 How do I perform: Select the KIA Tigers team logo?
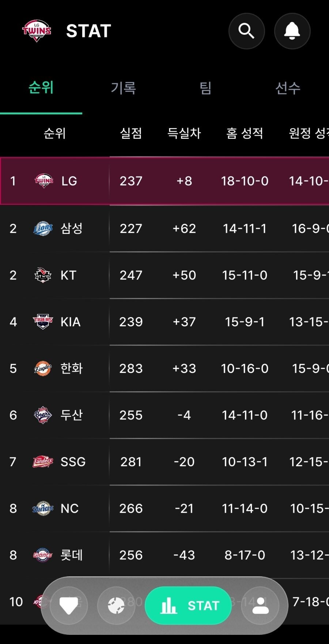pyautogui.click(x=43, y=322)
